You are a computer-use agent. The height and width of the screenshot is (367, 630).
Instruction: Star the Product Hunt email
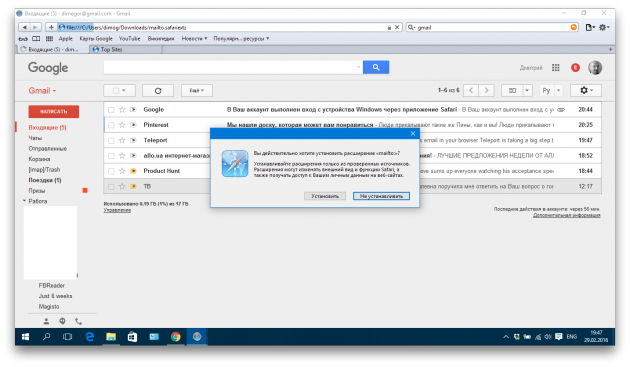(x=122, y=171)
